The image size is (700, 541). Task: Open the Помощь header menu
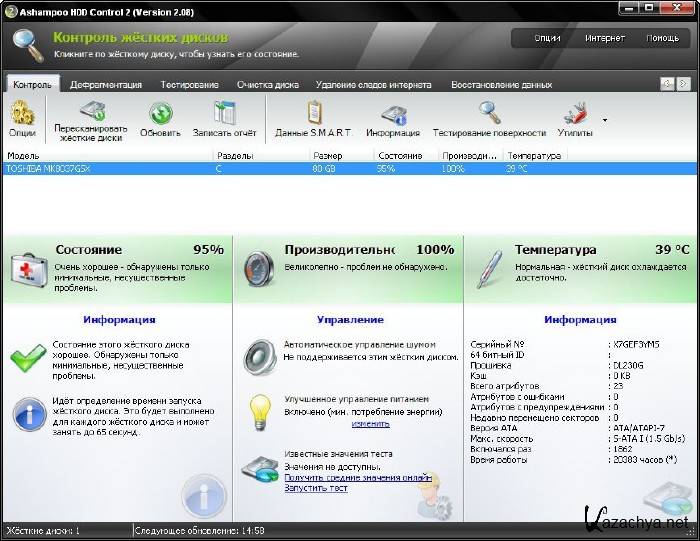click(x=662, y=38)
